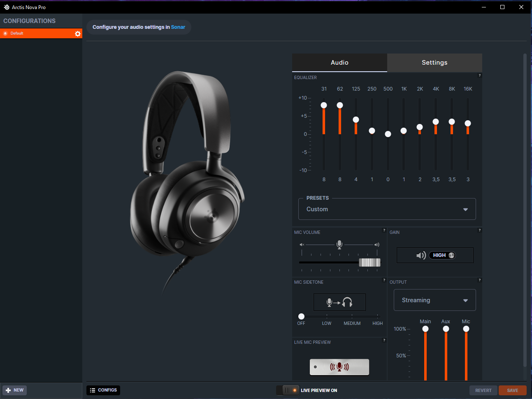
Task: Open the CONFIGS list panel
Action: (x=103, y=390)
